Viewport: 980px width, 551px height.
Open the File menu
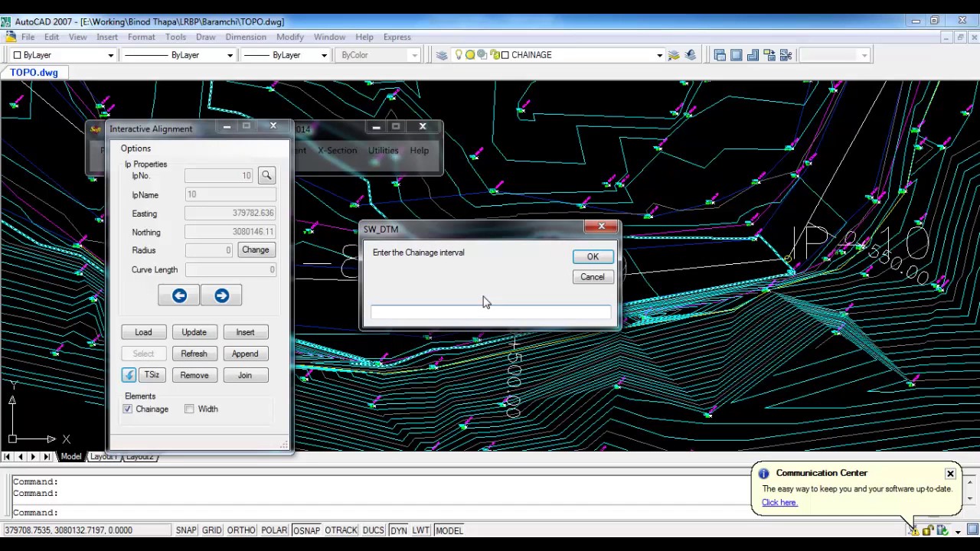[x=28, y=37]
